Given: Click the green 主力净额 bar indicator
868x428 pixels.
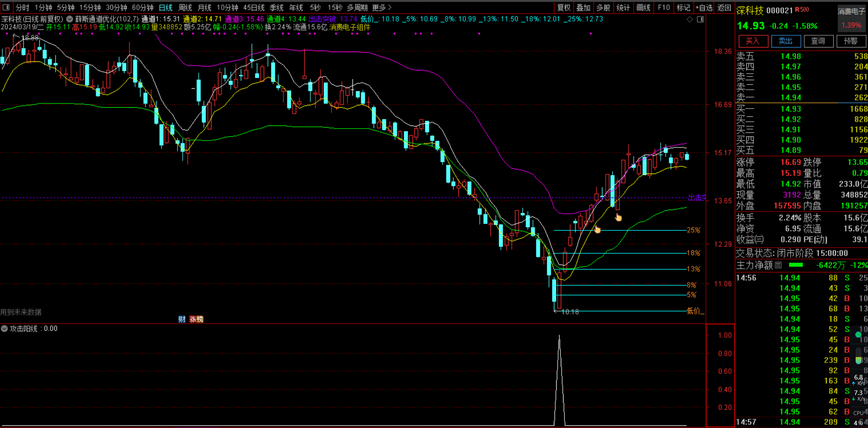Looking at the screenshot, I should pos(796,265).
